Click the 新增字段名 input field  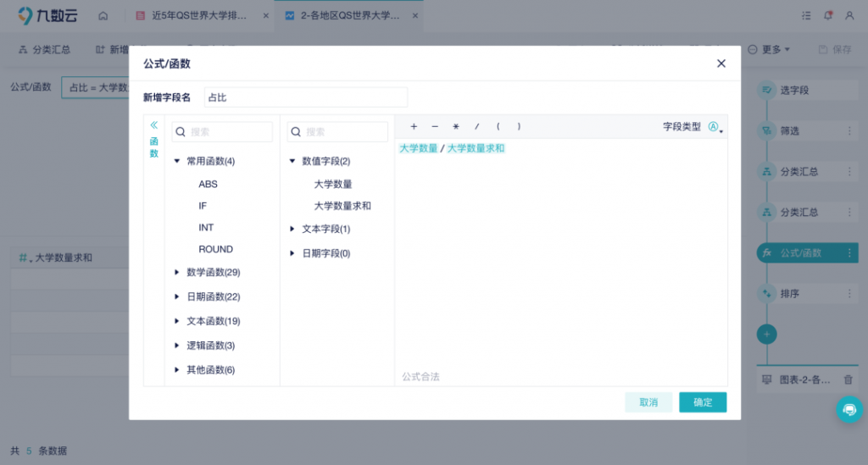(305, 97)
